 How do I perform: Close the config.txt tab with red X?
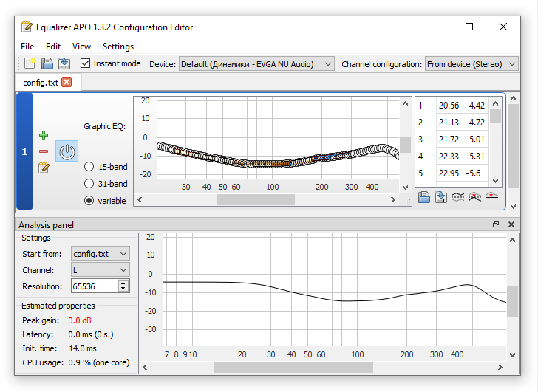tap(67, 82)
